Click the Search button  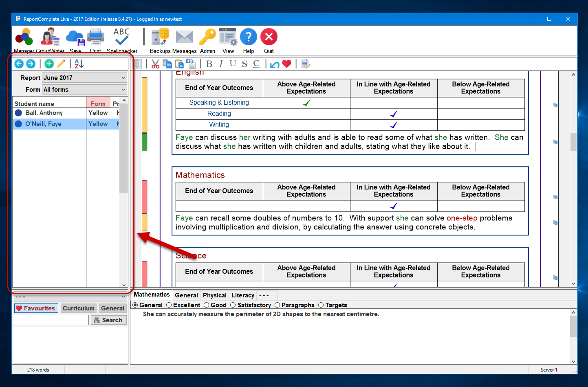pos(108,320)
